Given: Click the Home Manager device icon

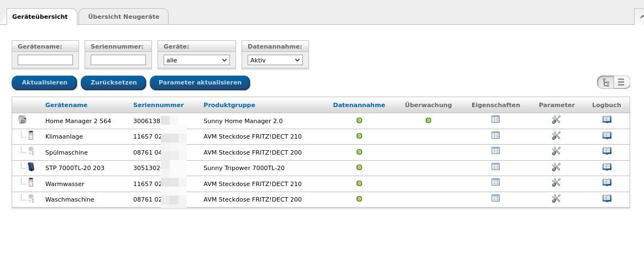Looking at the screenshot, I should pyautogui.click(x=23, y=120).
